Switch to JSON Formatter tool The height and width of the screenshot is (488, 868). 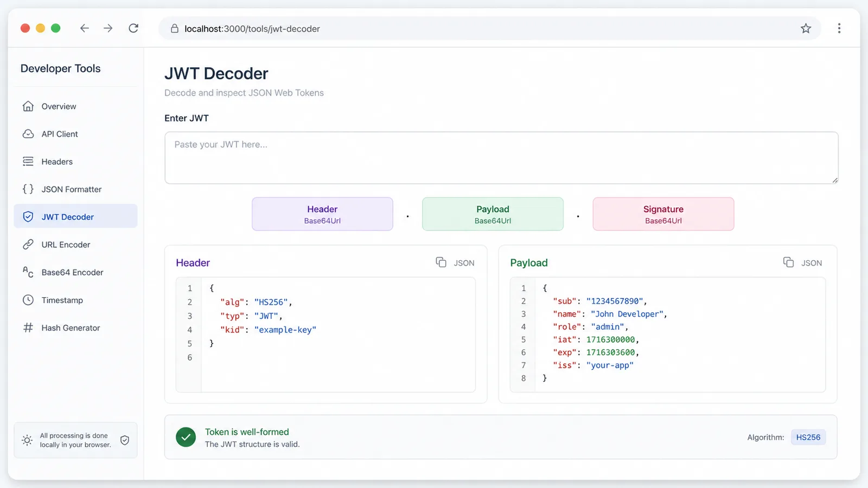click(75, 189)
